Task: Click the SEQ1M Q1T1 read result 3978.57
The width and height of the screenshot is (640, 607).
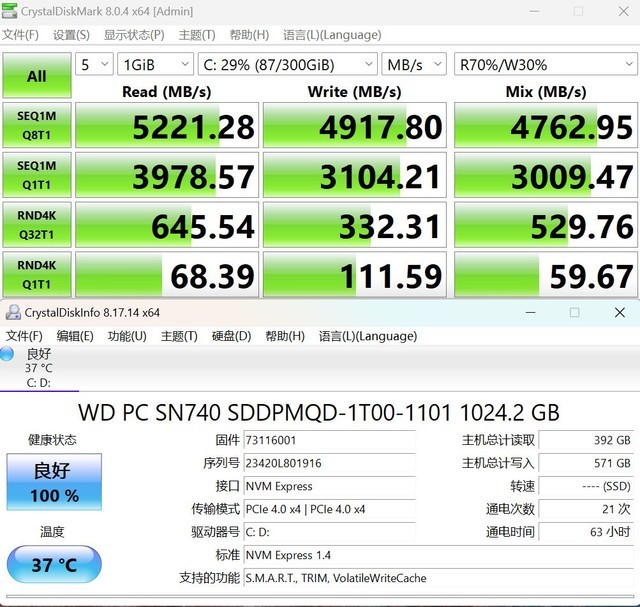Action: click(167, 175)
